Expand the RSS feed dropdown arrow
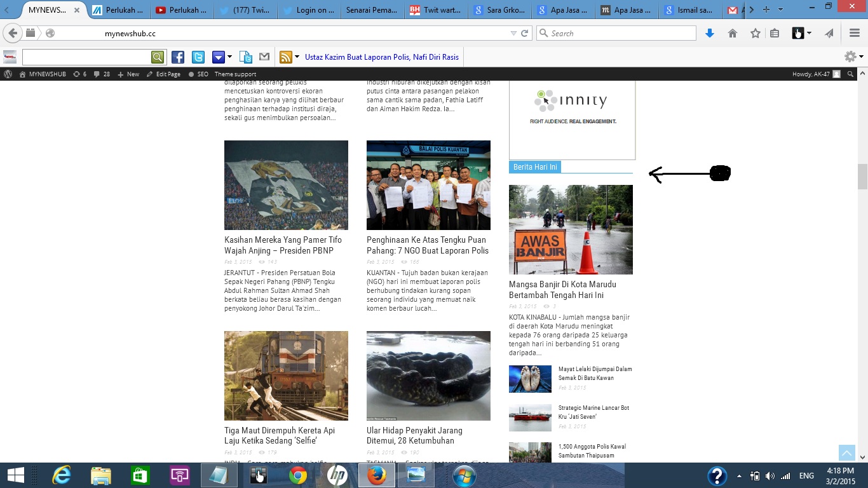The width and height of the screenshot is (868, 488). pyautogui.click(x=297, y=57)
